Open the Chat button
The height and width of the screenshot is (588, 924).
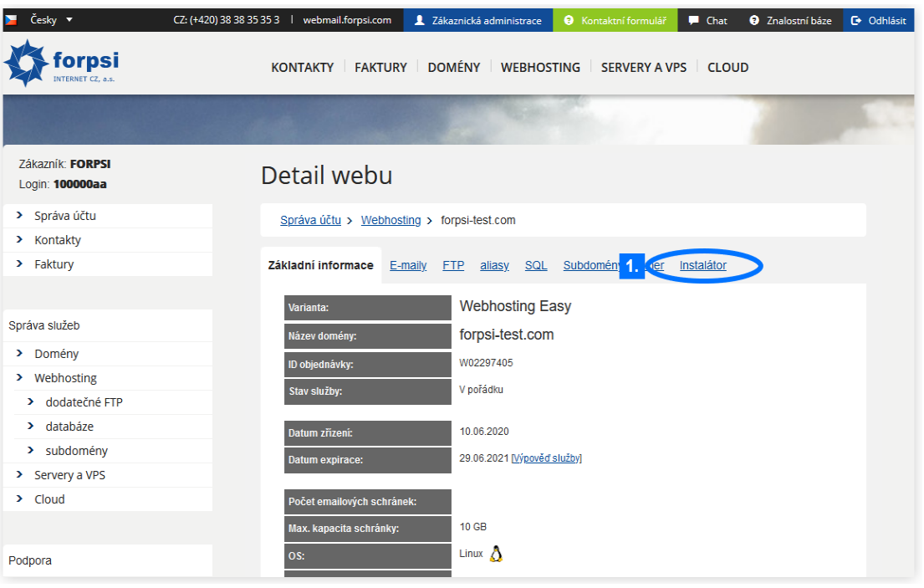point(707,21)
